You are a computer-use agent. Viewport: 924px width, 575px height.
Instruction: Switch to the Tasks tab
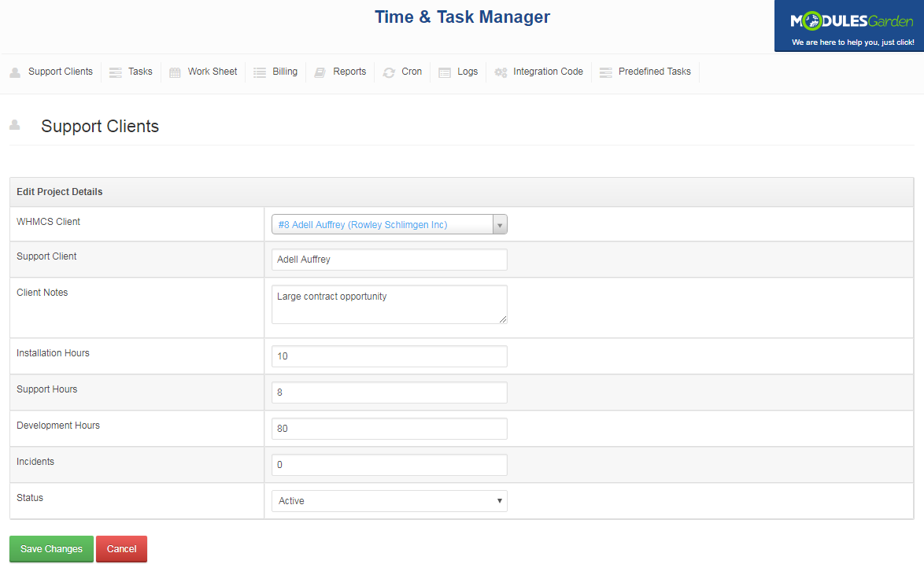coord(139,72)
